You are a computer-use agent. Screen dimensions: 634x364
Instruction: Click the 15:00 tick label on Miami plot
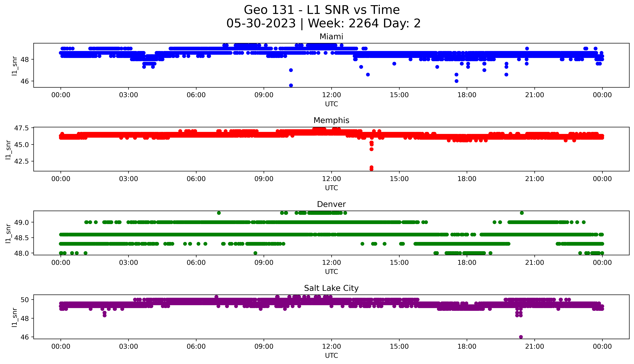click(x=399, y=95)
